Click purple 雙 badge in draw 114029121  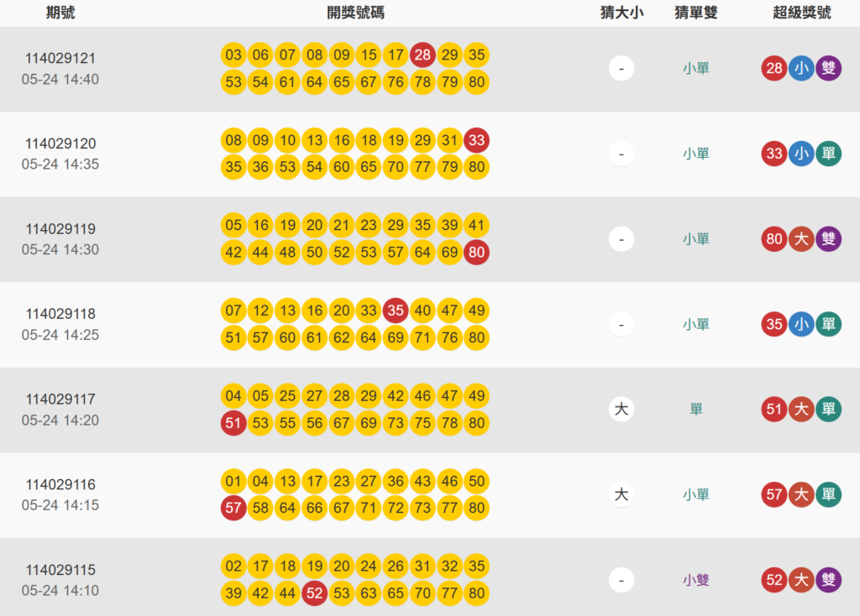(x=828, y=69)
